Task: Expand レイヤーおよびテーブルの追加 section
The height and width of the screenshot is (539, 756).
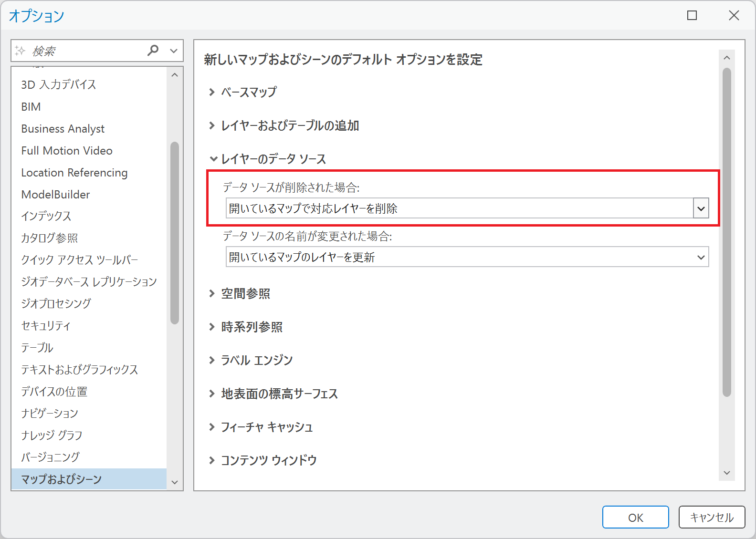Action: point(212,125)
